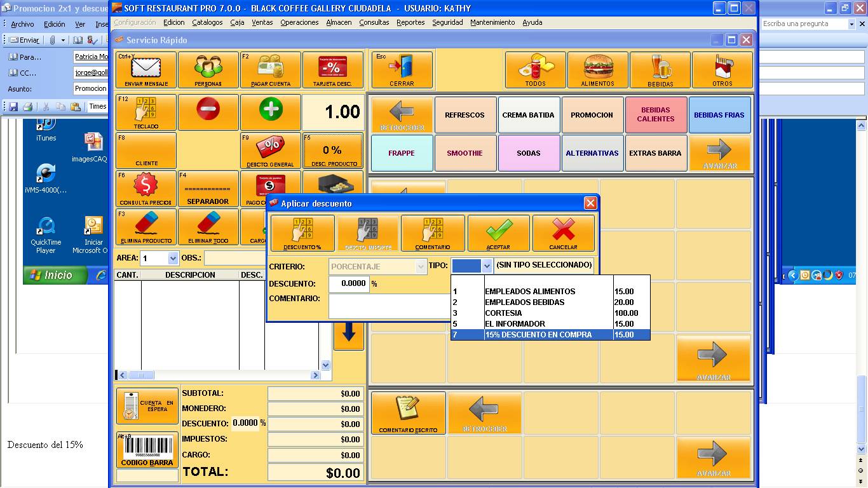Click the green plus quantity icon

pyautogui.click(x=271, y=110)
